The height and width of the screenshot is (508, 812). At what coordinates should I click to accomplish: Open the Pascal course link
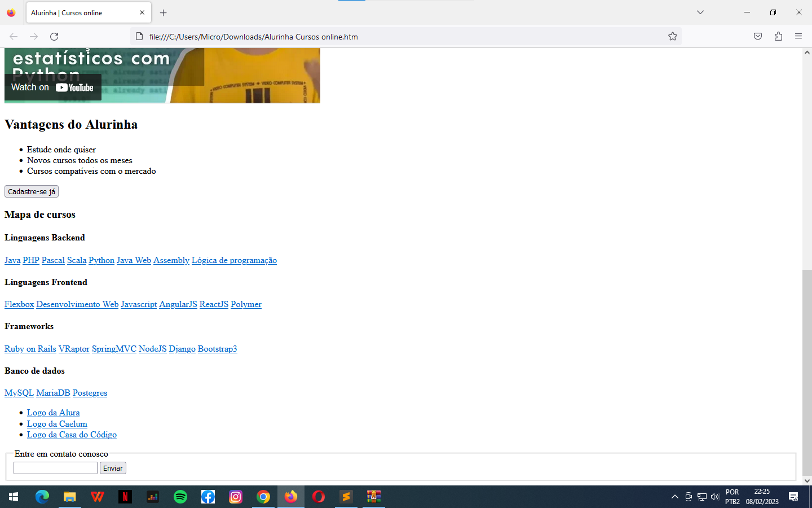tap(53, 260)
